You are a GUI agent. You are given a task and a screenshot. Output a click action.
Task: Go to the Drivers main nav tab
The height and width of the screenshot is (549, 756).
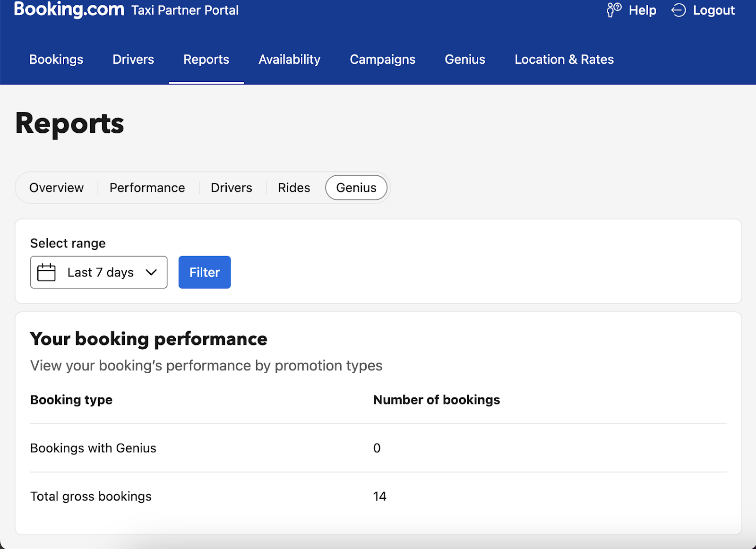pos(133,60)
